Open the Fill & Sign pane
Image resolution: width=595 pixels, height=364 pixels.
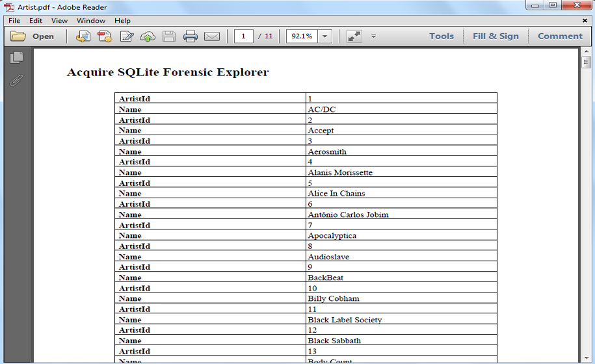[496, 36]
